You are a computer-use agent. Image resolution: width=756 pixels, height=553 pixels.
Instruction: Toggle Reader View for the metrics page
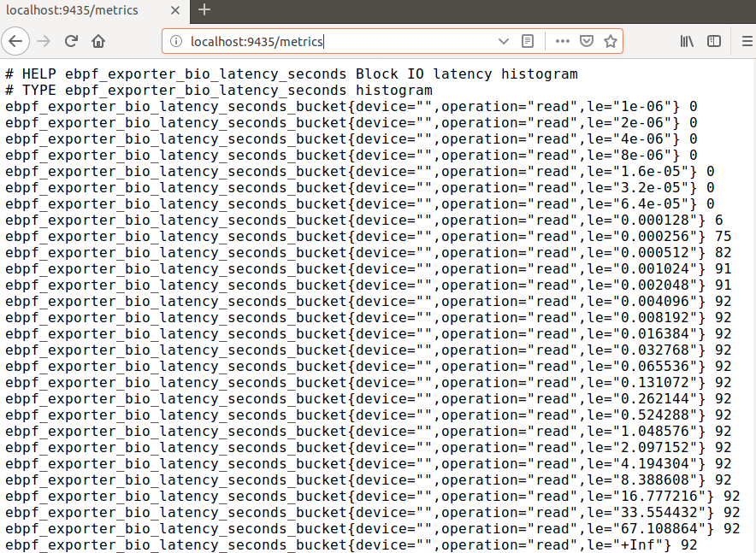click(x=529, y=40)
